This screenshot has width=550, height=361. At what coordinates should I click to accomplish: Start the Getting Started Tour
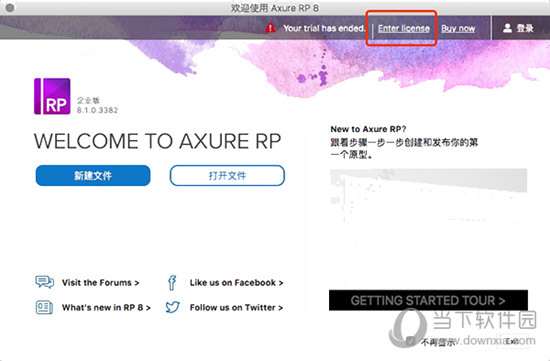click(x=428, y=300)
